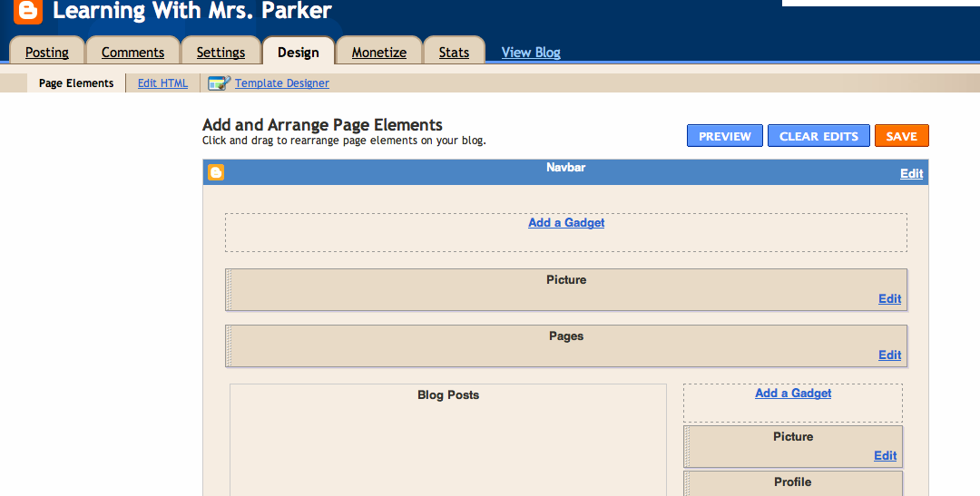Click the sidebar Picture gadget drag handle
This screenshot has height=496, width=980.
[687, 447]
